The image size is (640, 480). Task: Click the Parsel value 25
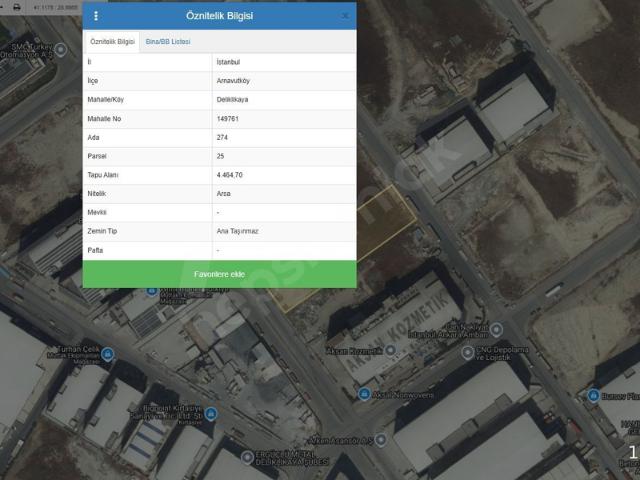220,156
